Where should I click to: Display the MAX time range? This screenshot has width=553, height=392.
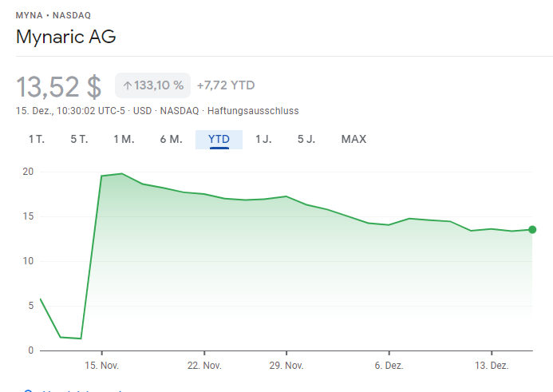point(354,140)
